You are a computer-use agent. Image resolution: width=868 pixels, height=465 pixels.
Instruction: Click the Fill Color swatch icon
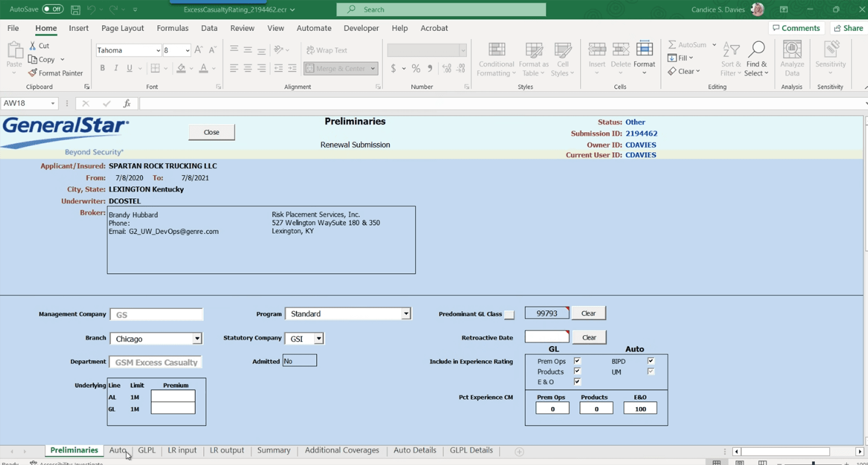point(181,68)
